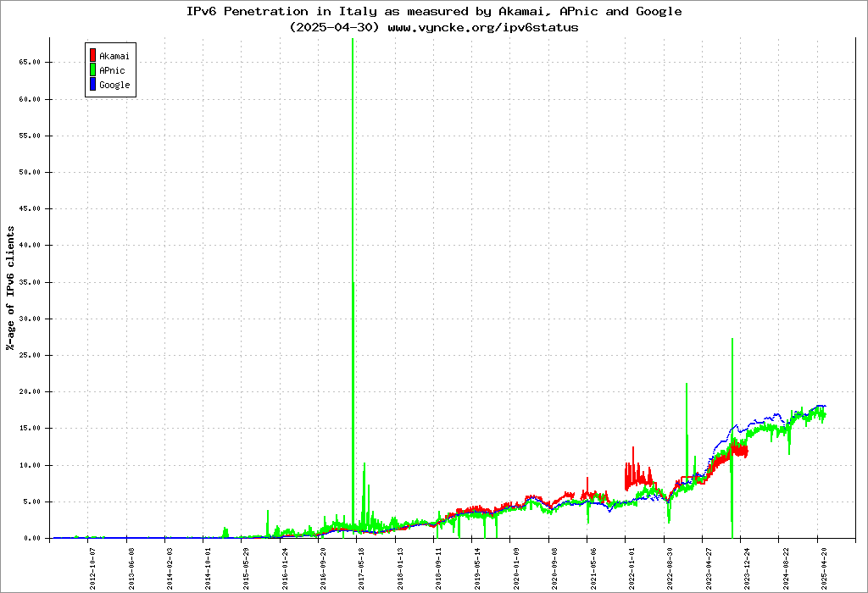Select the 2012-10-07 date on x-axis
This screenshot has width=868, height=593.
93,566
